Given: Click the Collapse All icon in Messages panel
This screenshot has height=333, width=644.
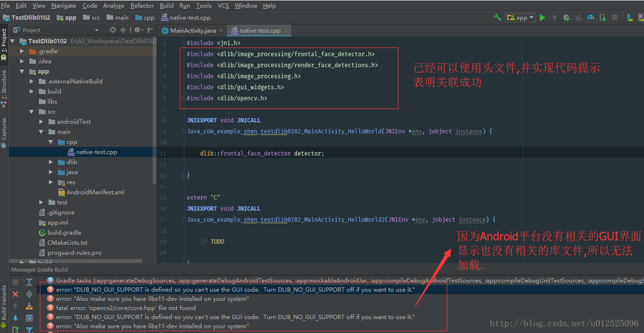Looking at the screenshot, I should coord(29,294).
